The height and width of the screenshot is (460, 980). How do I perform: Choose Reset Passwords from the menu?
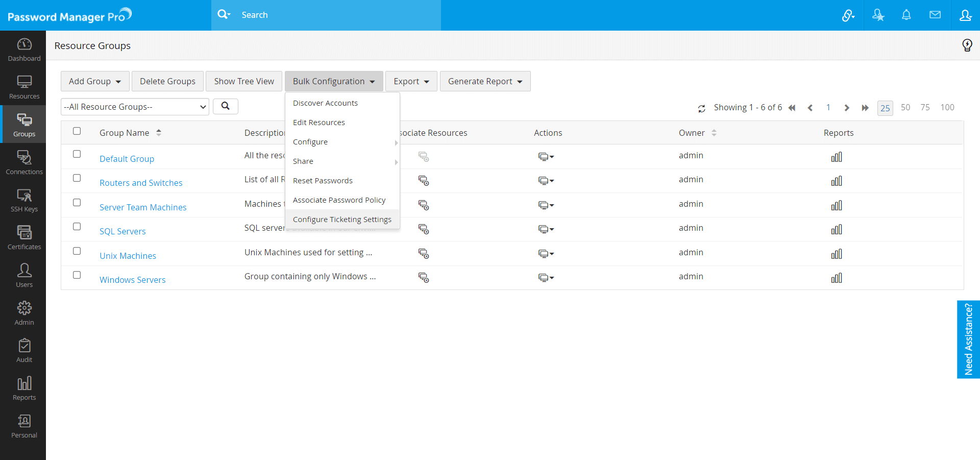(323, 181)
